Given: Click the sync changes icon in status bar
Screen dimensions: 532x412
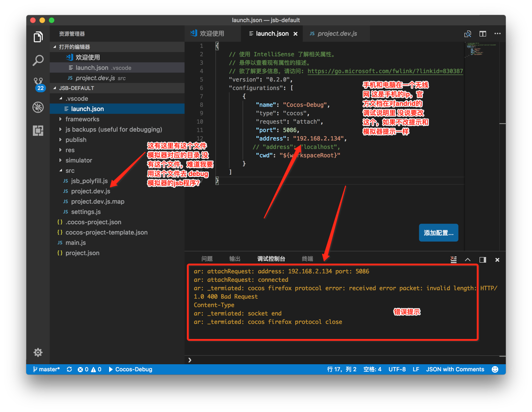Looking at the screenshot, I should [69, 369].
